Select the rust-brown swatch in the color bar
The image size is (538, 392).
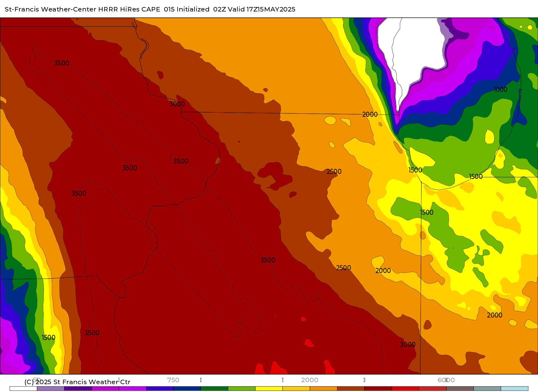pos(351,389)
